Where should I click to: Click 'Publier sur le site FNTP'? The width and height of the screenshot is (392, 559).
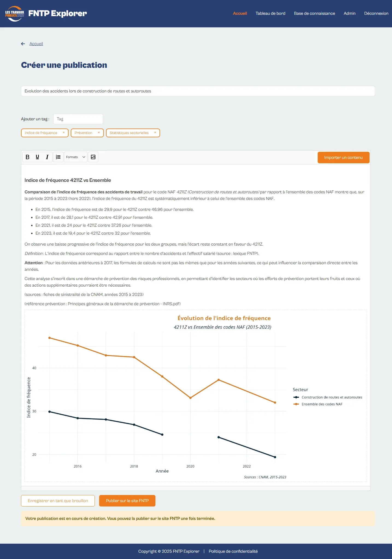[x=127, y=501]
